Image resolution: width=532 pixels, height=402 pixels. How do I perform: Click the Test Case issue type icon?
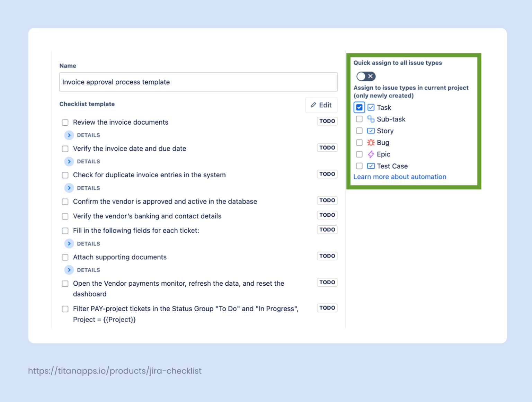tap(371, 166)
